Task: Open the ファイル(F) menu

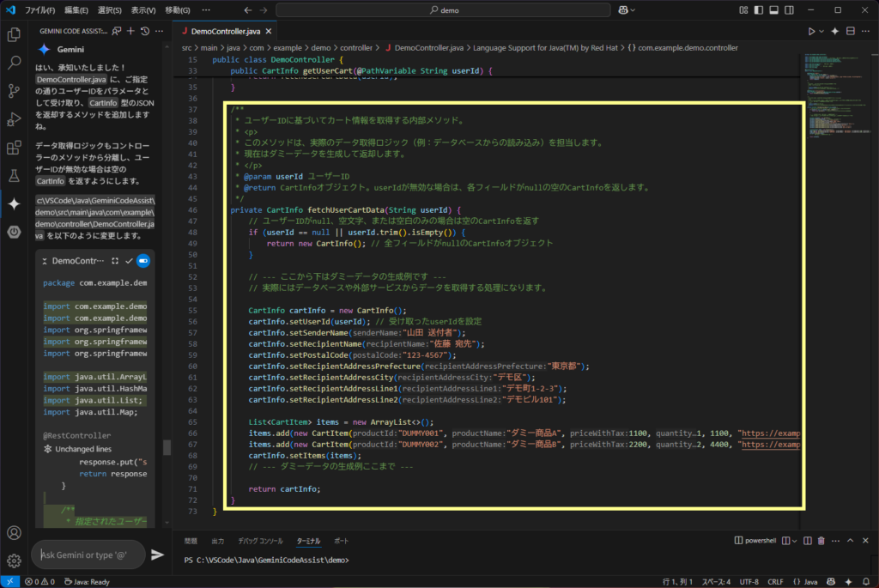Action: click(39, 10)
